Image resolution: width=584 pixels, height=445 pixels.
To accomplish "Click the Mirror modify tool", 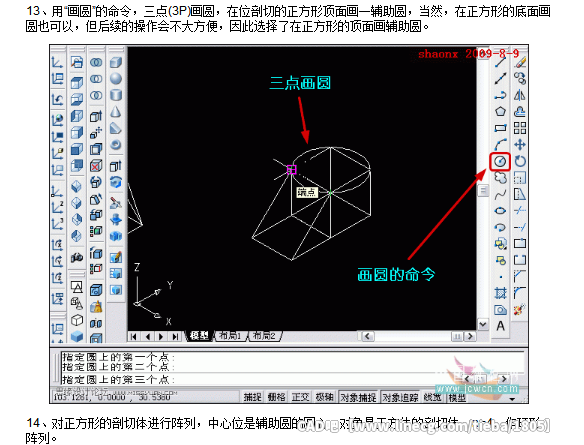I will click(x=520, y=95).
